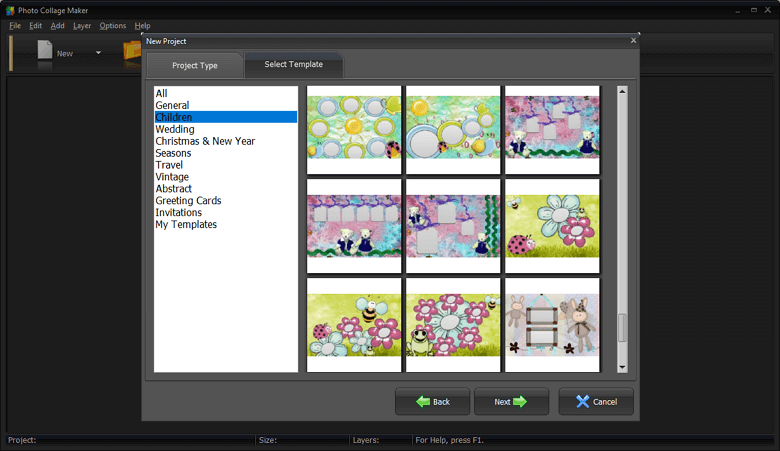
Task: Select the Abstract category
Action: point(226,189)
